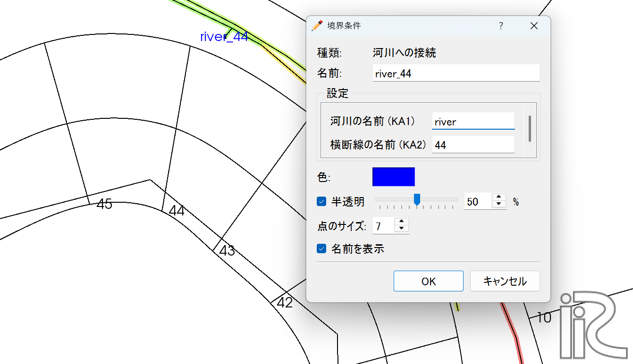The height and width of the screenshot is (364, 633).
Task: Edit the 名前 field river_44
Action: click(456, 74)
